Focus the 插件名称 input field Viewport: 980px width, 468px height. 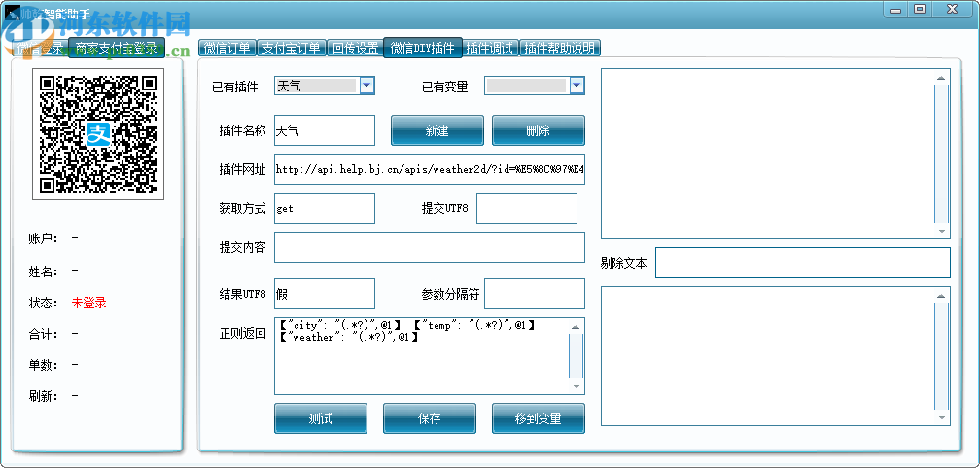click(325, 130)
